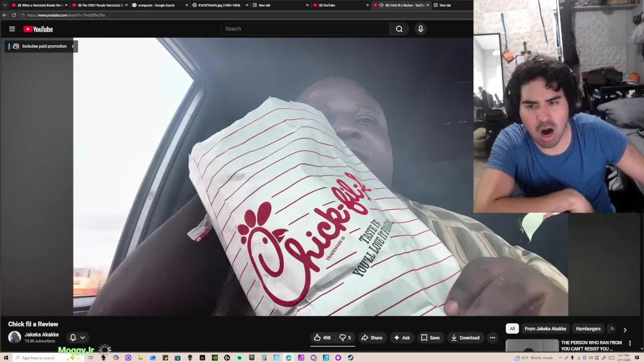Open the weather widget showing Mostly cloudy

point(533,357)
